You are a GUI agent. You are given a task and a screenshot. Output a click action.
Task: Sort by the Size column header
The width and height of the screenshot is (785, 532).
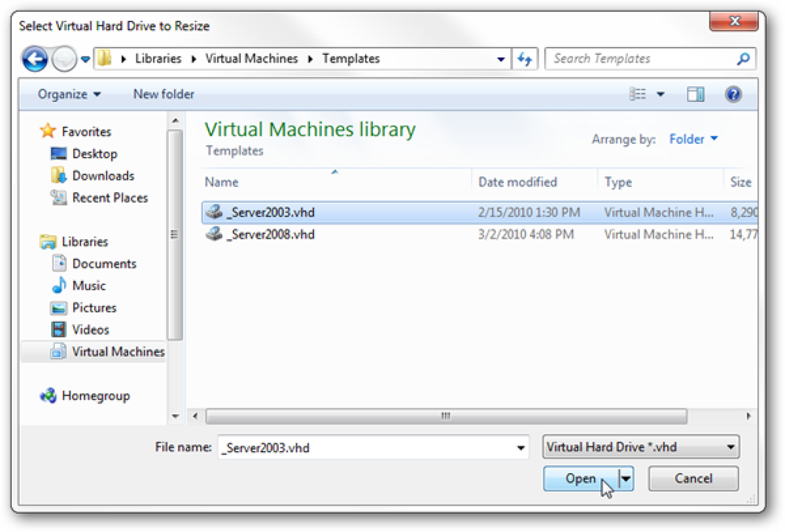[x=741, y=182]
